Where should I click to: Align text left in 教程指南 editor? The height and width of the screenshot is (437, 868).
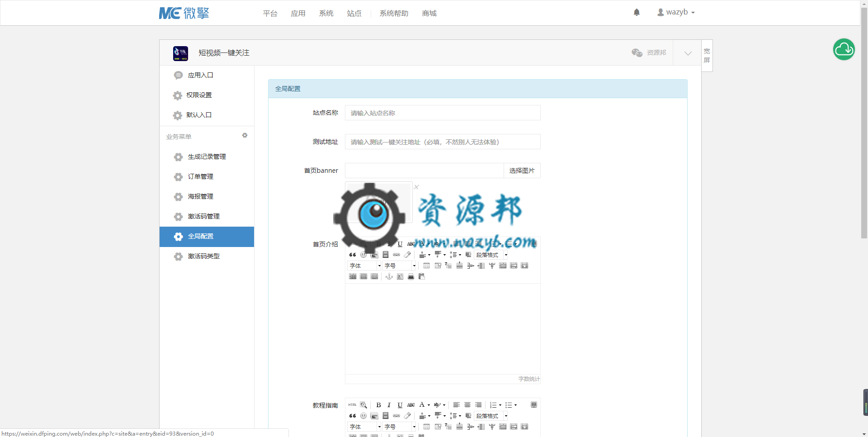tap(457, 405)
